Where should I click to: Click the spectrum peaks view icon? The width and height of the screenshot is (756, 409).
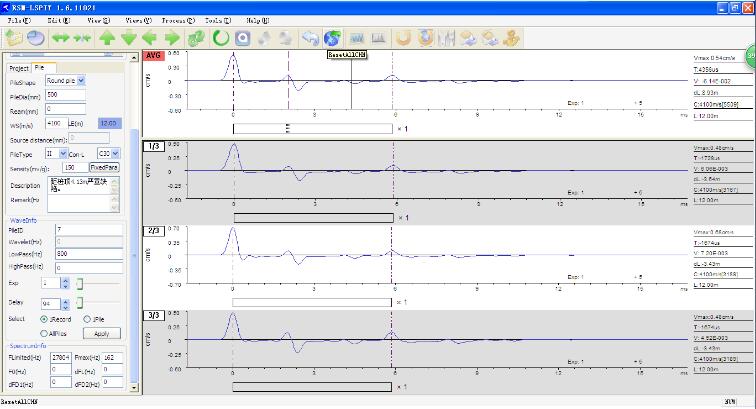[378, 38]
